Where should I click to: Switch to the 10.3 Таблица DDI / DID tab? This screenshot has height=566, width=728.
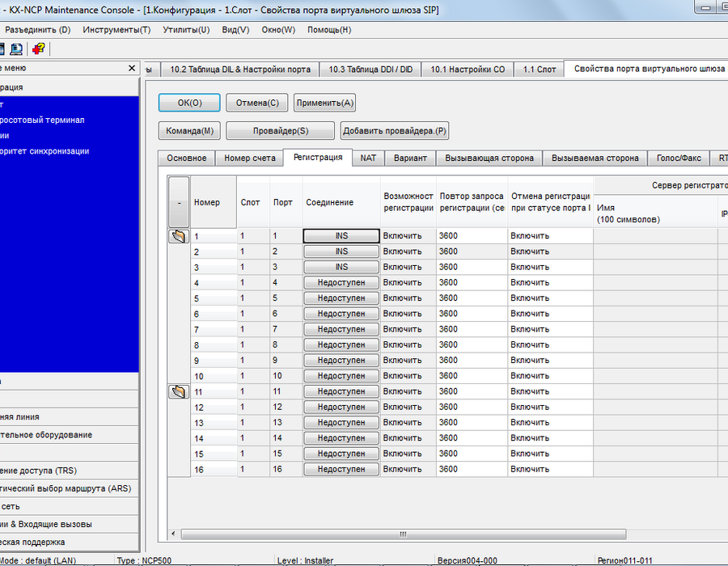click(370, 70)
